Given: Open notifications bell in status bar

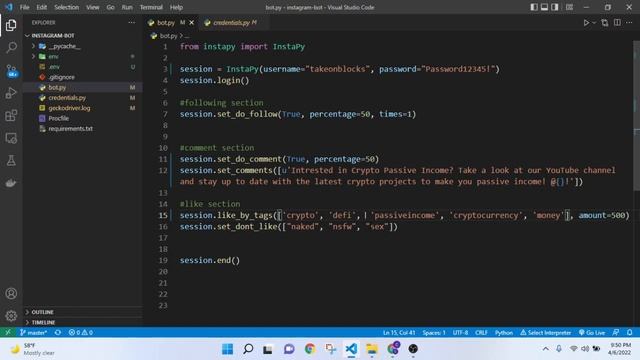Looking at the screenshot, I should 629,333.
